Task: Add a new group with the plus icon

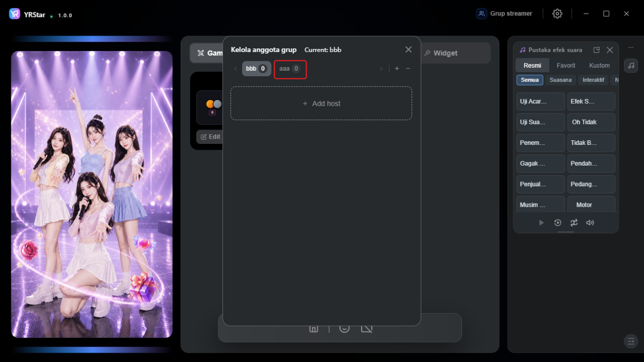Action: click(397, 69)
